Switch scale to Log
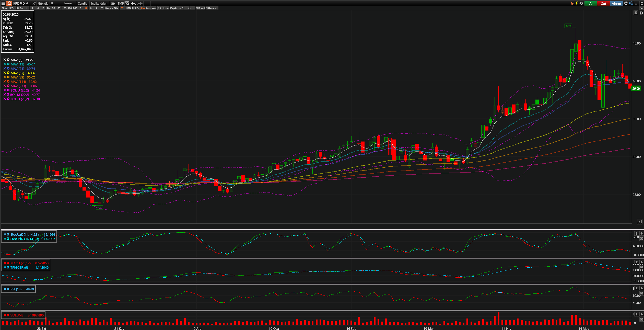644x330 pixels. [148, 8]
